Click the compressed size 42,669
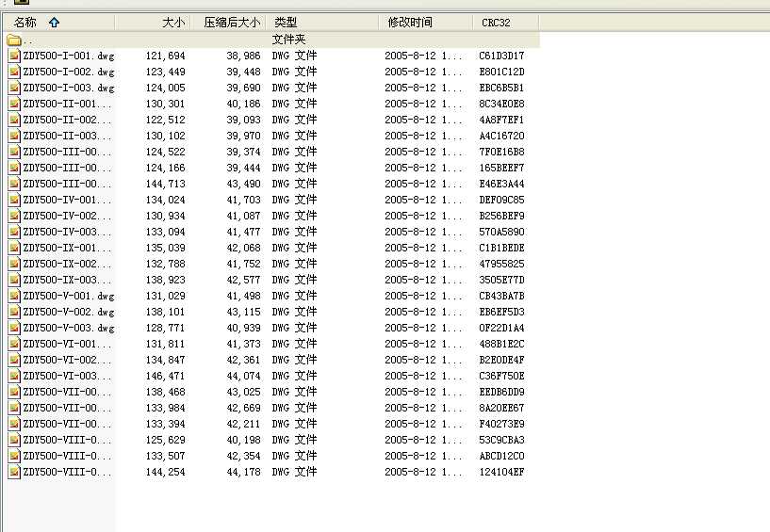Viewport: 770px width, 532px height. [x=243, y=408]
